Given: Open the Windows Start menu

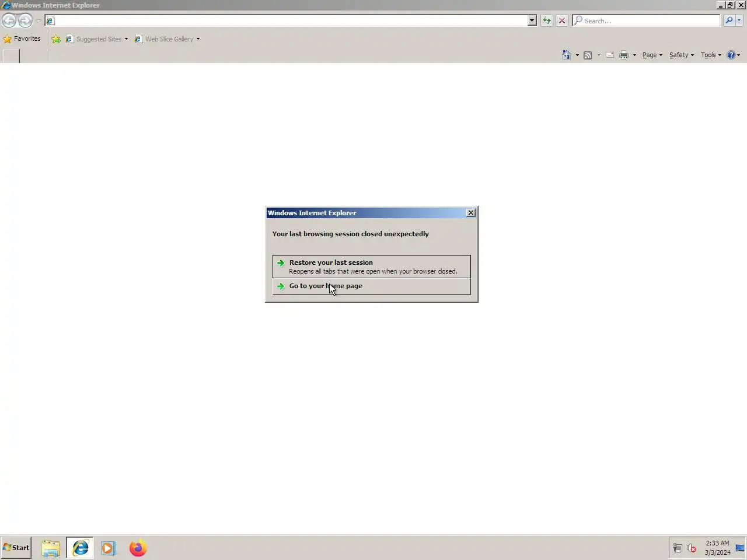Looking at the screenshot, I should tap(16, 548).
